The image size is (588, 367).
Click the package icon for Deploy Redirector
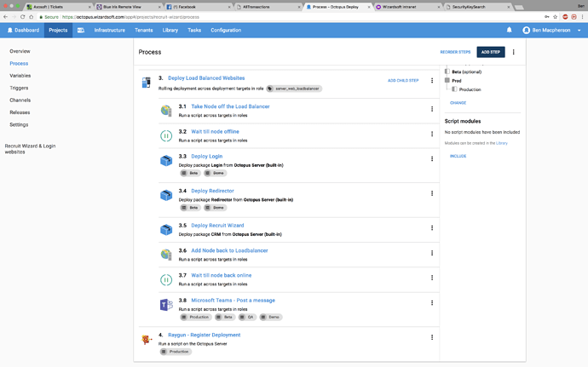pyautogui.click(x=166, y=195)
